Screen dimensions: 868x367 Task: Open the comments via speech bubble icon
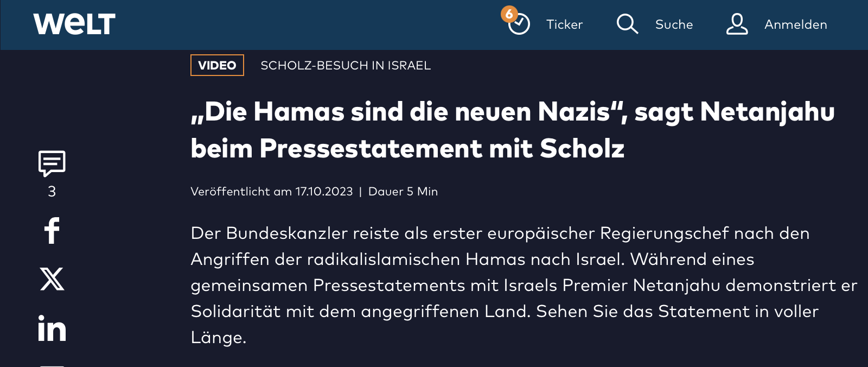[x=52, y=163]
